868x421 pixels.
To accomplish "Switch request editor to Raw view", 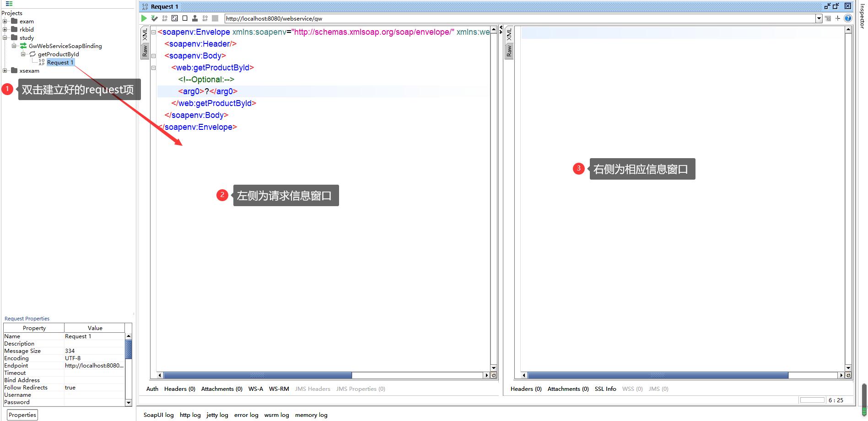I will [145, 50].
